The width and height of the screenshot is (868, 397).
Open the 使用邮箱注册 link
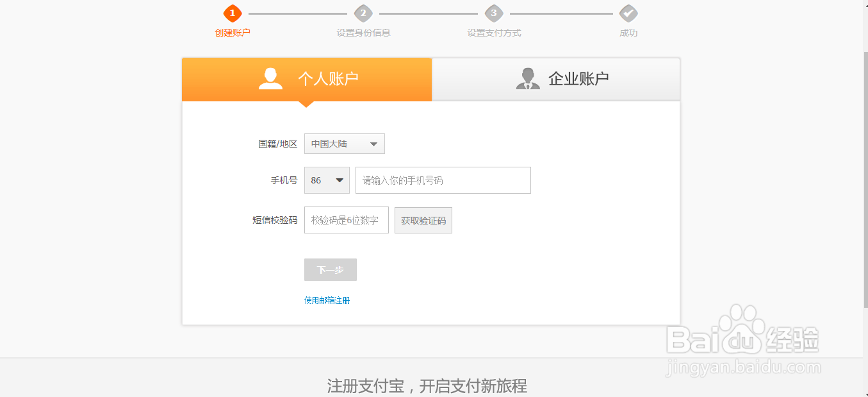(x=327, y=300)
